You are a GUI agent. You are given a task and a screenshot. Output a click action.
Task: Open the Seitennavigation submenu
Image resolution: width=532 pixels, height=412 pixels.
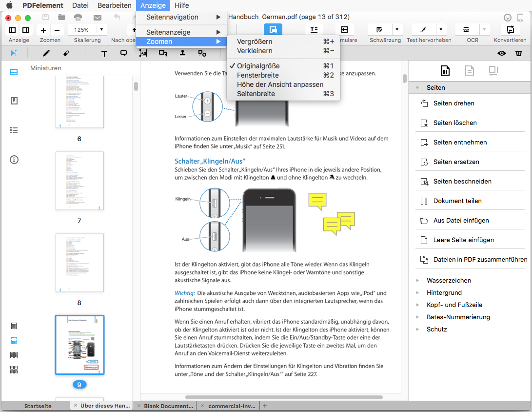coord(181,17)
